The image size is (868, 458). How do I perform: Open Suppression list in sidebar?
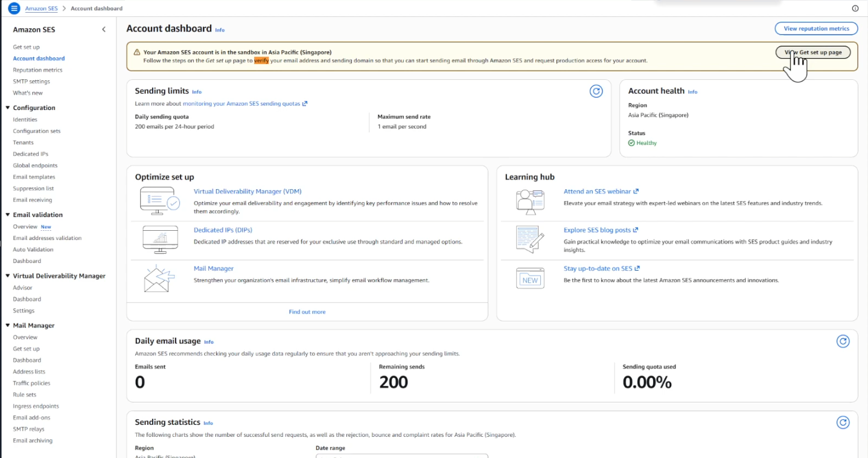(x=33, y=189)
